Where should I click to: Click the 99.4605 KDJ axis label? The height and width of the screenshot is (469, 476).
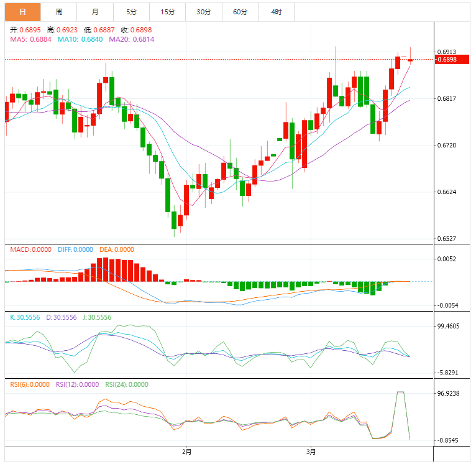(x=449, y=326)
